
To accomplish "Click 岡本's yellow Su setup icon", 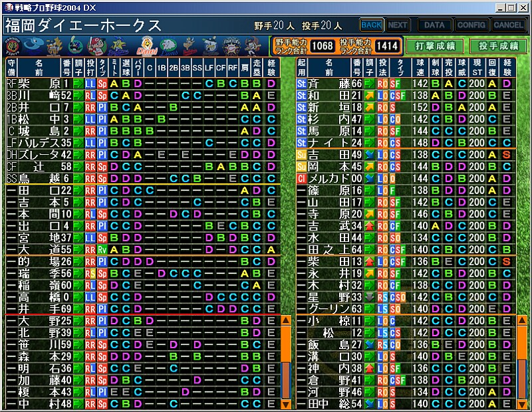I will point(302,167).
